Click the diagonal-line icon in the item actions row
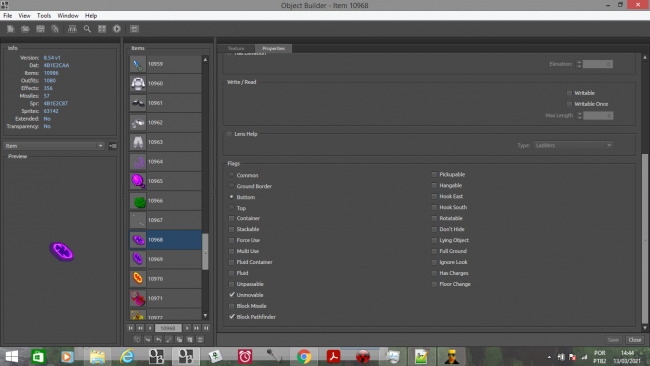Image resolution: width=650 pixels, height=366 pixels. [x=169, y=339]
